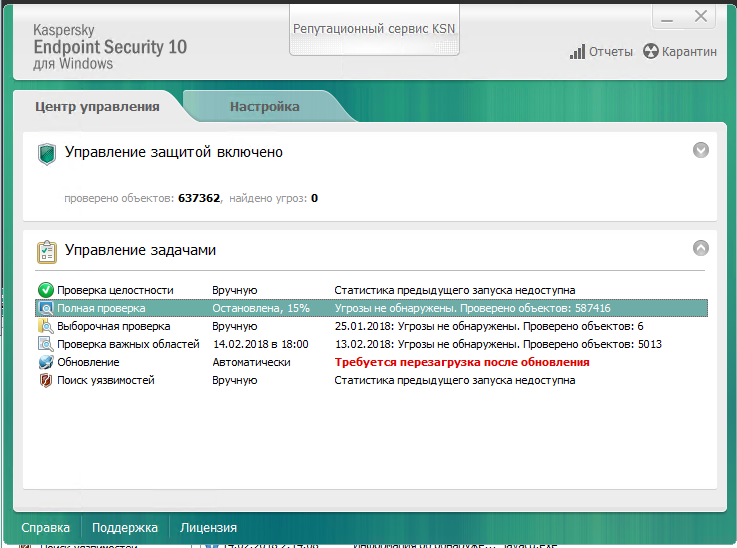Screen dimensions: 737x548
Task: Switch to the Настройка tab
Action: 264,107
